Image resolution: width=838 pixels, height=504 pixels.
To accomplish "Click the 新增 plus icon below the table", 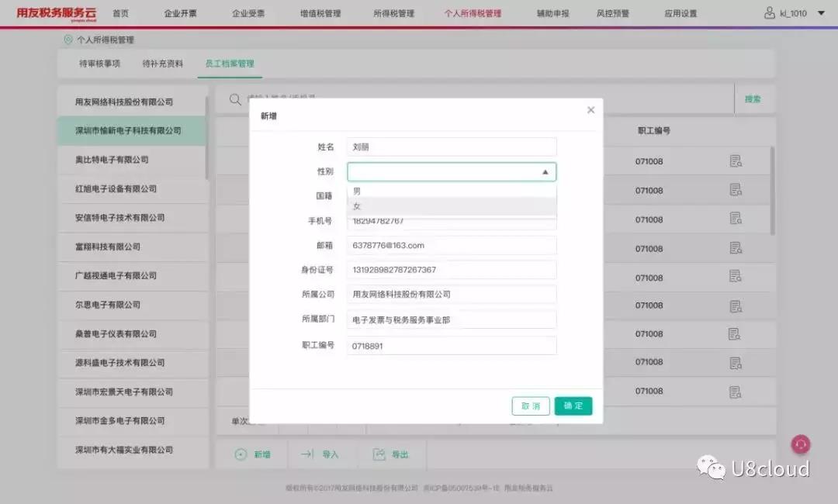I will click(241, 454).
